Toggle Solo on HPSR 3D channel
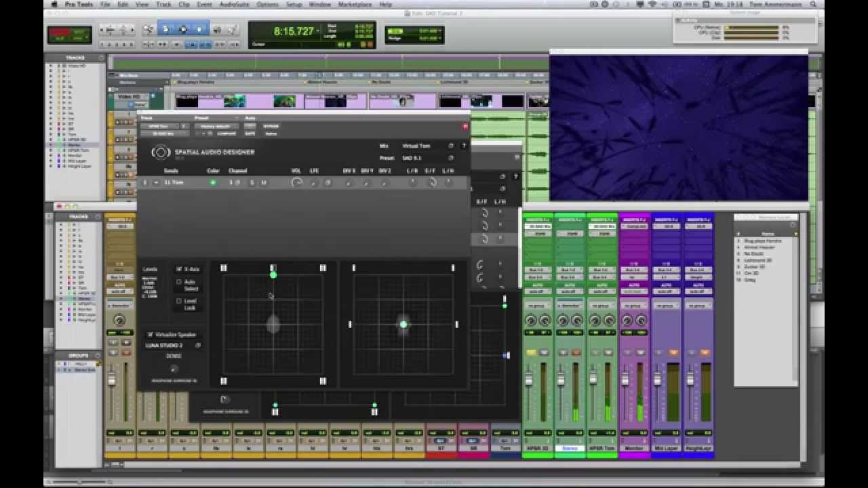This screenshot has width=868, height=488. point(531,352)
